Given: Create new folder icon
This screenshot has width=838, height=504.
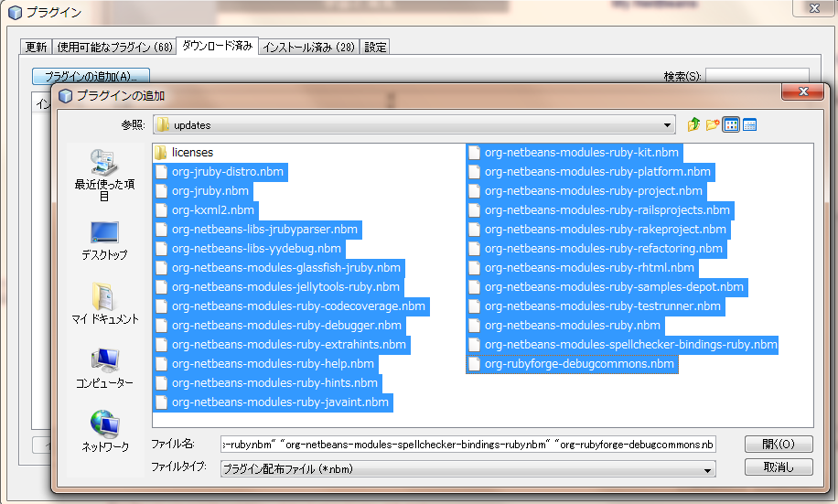Looking at the screenshot, I should (713, 125).
